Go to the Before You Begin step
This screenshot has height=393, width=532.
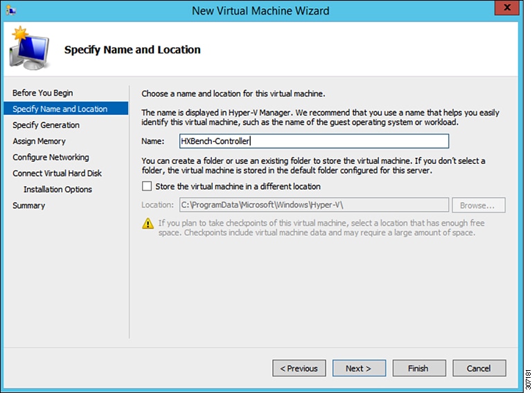(x=43, y=93)
